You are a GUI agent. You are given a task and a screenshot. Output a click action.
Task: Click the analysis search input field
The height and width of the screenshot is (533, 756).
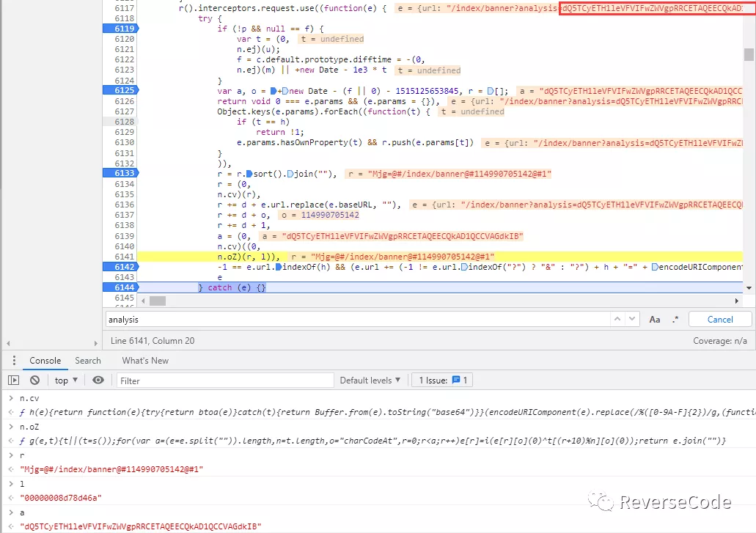click(x=358, y=320)
